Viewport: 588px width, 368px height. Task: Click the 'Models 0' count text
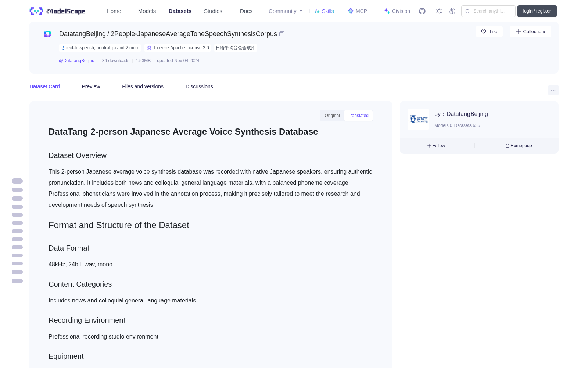click(443, 125)
